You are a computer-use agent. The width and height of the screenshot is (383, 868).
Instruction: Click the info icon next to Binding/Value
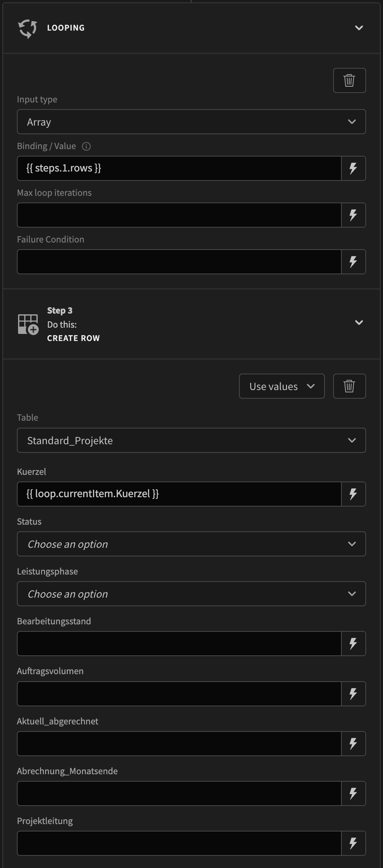[x=87, y=146]
